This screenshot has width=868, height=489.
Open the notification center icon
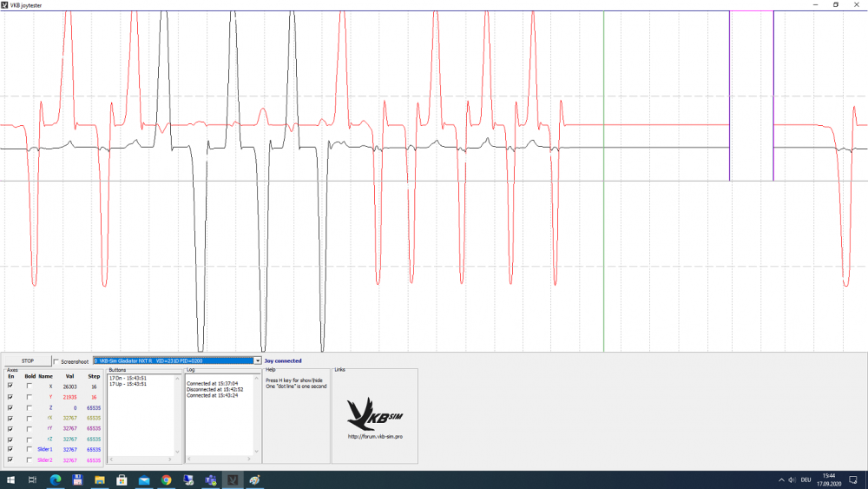853,479
